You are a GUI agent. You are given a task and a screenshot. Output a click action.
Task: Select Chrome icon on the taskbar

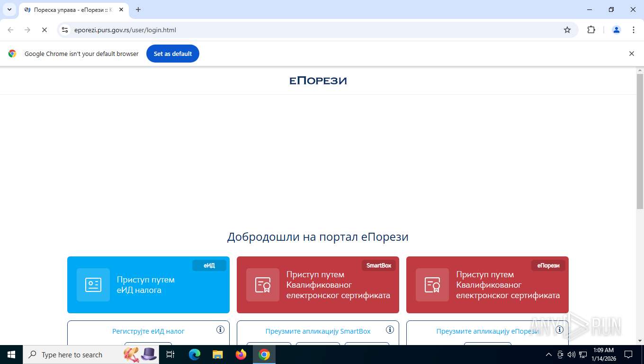click(x=264, y=355)
